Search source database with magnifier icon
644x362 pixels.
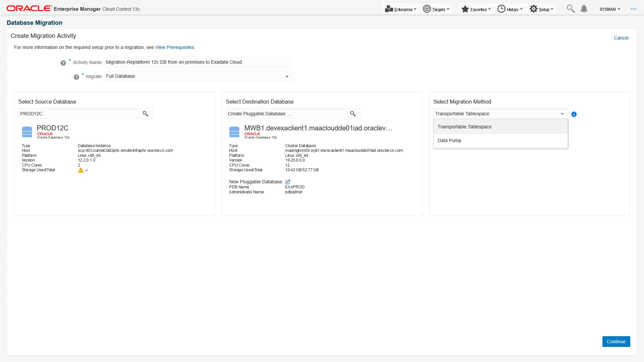point(145,114)
